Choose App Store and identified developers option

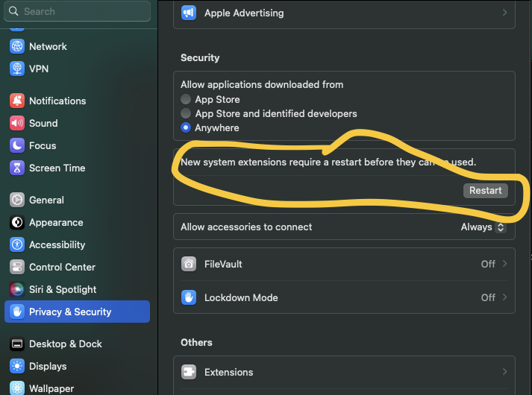[x=186, y=113]
